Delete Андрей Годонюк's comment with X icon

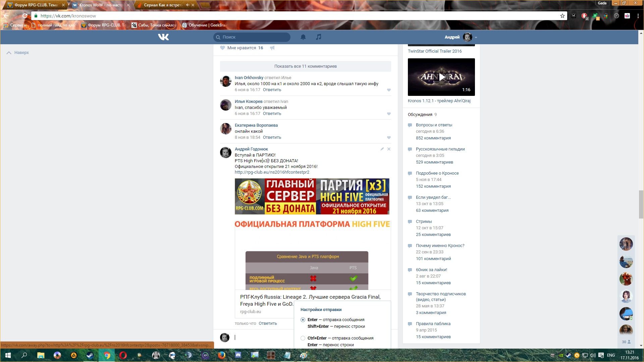pos(389,149)
